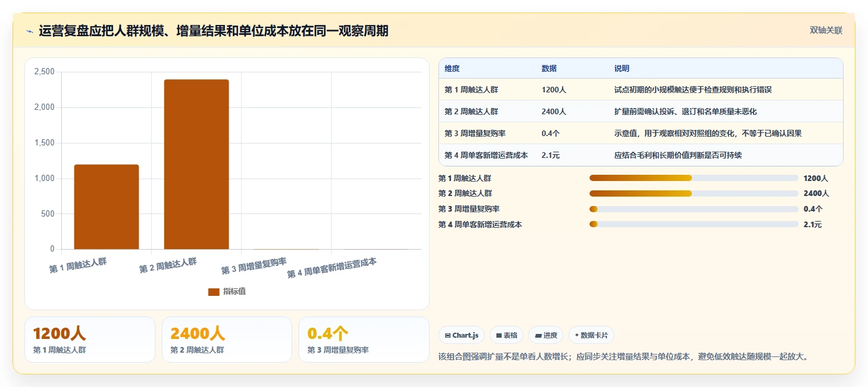Screen dimensions: 868x387
Task: Click the 第 3 周增量复购率 x-axis label
Action: point(254,266)
